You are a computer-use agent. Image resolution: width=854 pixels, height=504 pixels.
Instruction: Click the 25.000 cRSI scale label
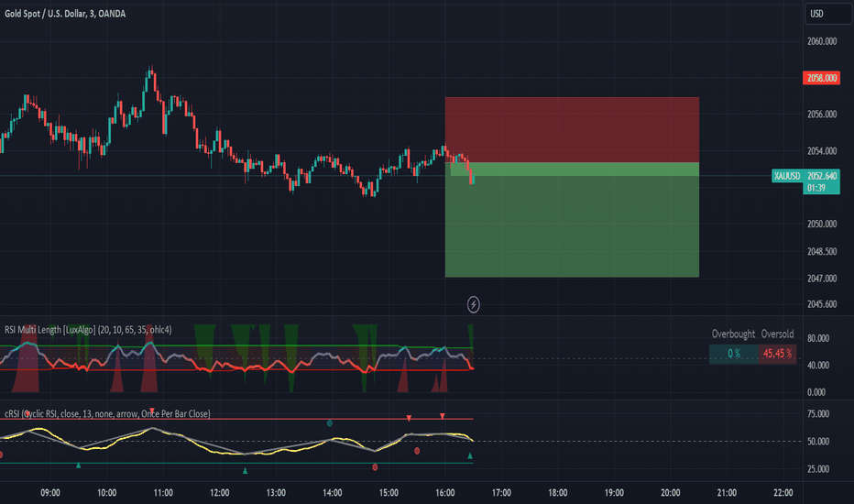click(x=818, y=468)
